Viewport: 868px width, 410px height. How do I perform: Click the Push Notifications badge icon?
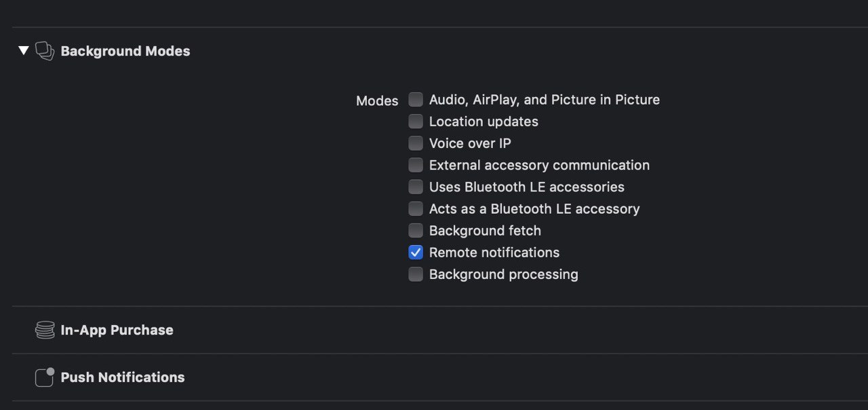point(45,377)
